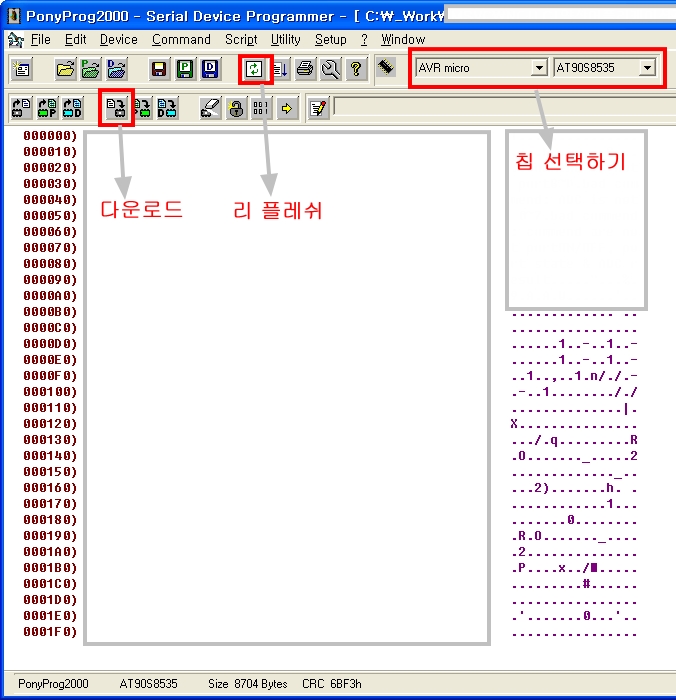
Task: Click Save program file green P floppy
Action: (184, 69)
